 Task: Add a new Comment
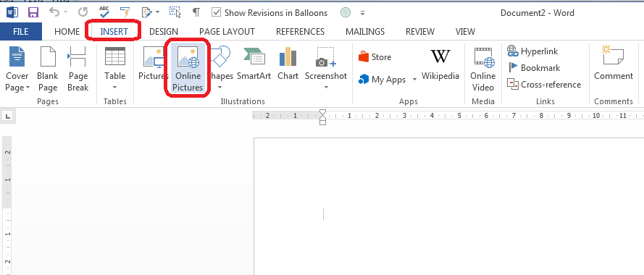pyautogui.click(x=614, y=64)
